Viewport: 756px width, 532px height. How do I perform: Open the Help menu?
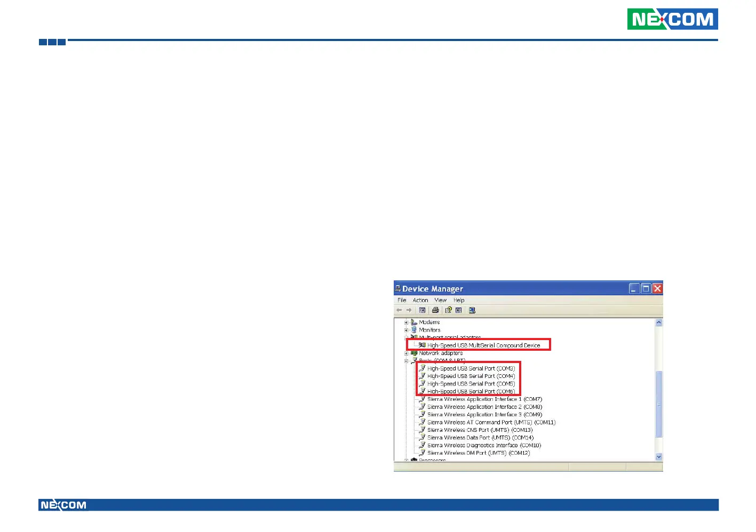point(459,300)
